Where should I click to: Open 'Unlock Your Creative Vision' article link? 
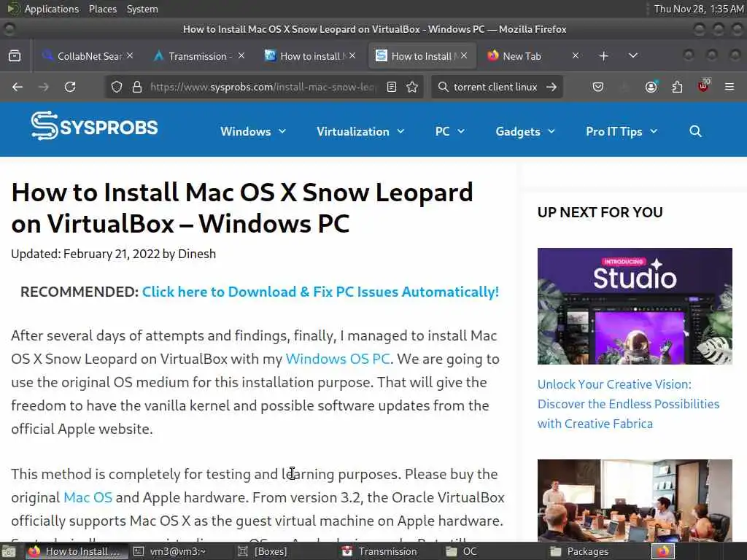pyautogui.click(x=628, y=404)
